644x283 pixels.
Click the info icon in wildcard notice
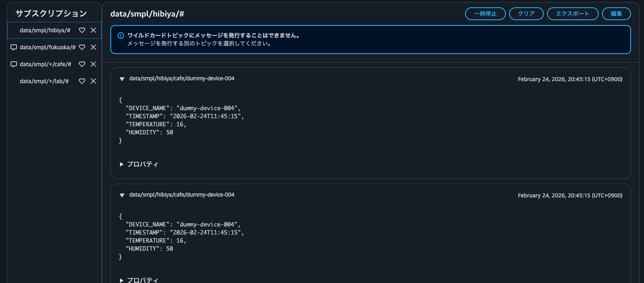(x=120, y=36)
